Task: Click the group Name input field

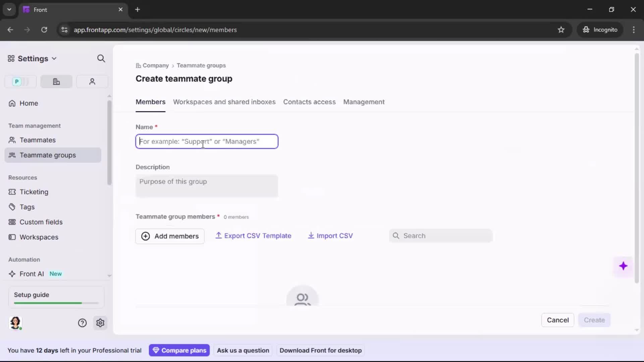Action: (207, 141)
